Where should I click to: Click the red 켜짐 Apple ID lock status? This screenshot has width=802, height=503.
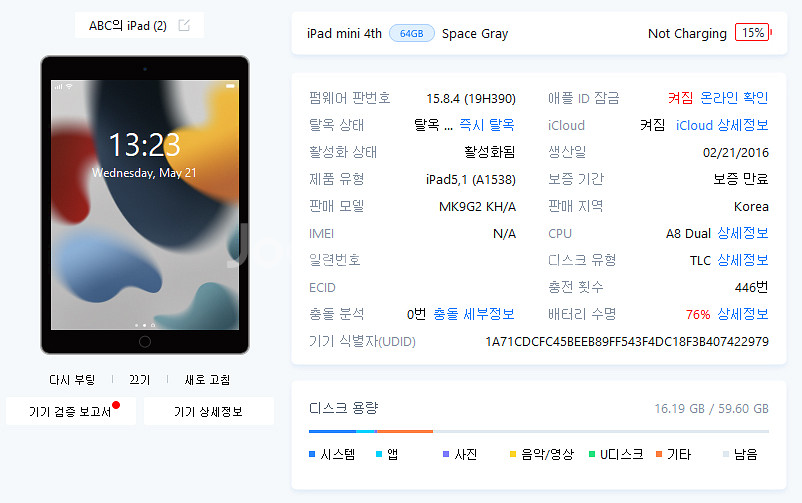(680, 98)
